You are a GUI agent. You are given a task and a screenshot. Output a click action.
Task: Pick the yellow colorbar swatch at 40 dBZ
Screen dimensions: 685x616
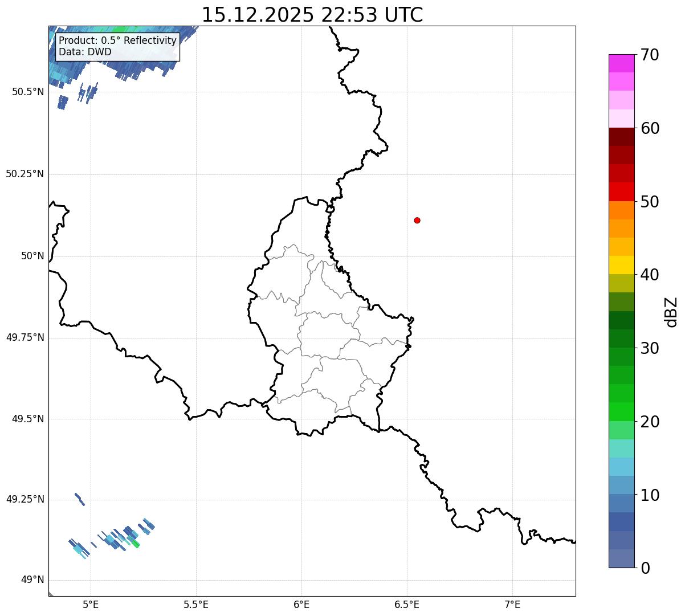(622, 266)
